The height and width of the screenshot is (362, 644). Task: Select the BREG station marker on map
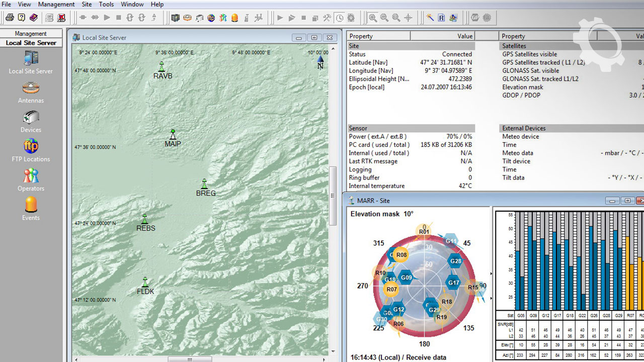204,184
